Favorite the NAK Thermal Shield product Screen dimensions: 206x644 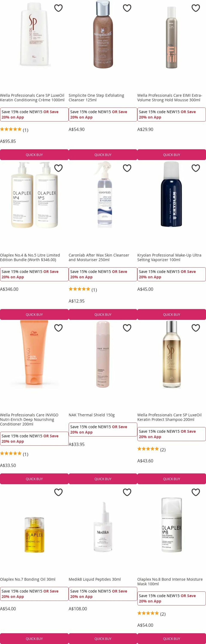coord(127,328)
